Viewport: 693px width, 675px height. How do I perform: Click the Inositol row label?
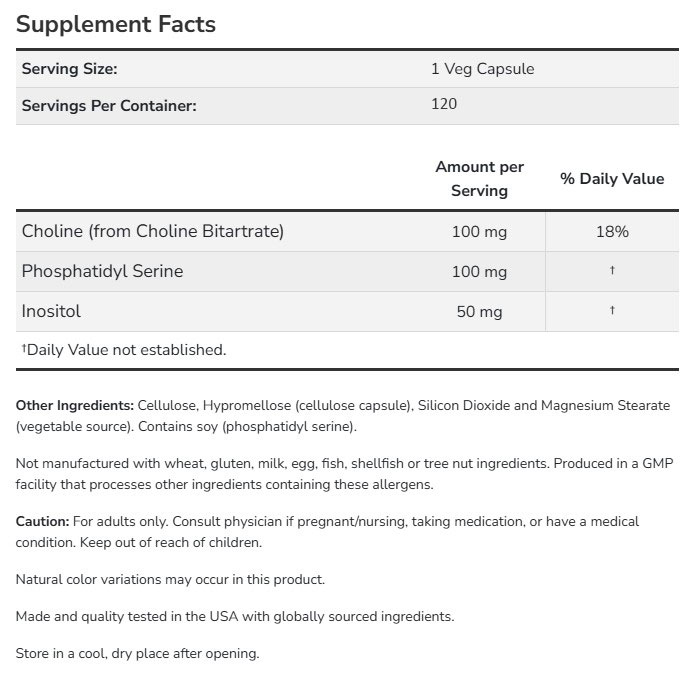51,311
